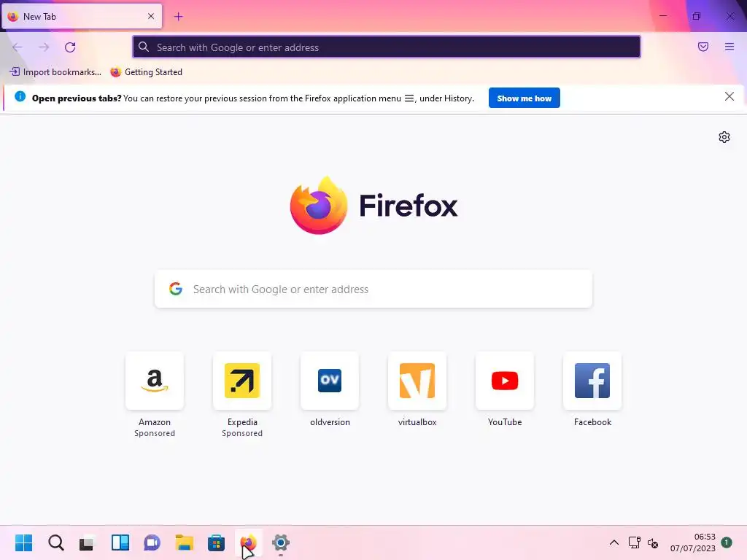The width and height of the screenshot is (747, 560).
Task: Click the search magnifier in address bar
Action: coord(144,47)
